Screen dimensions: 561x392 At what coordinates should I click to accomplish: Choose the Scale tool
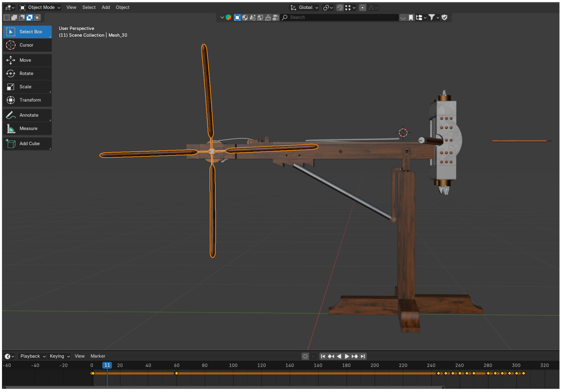tap(27, 87)
